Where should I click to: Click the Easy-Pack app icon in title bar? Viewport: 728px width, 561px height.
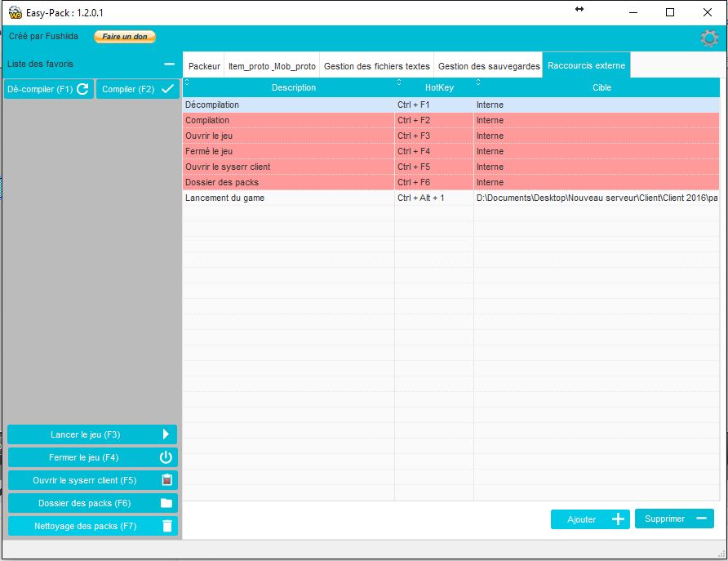tap(16, 12)
